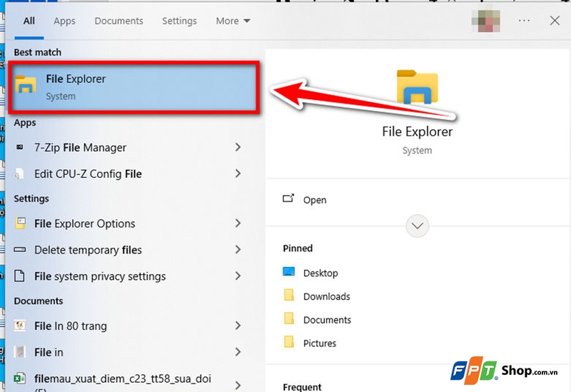571x392 pixels.
Task: Expand the 7-Zip File Manager result arrow
Action: click(x=238, y=148)
